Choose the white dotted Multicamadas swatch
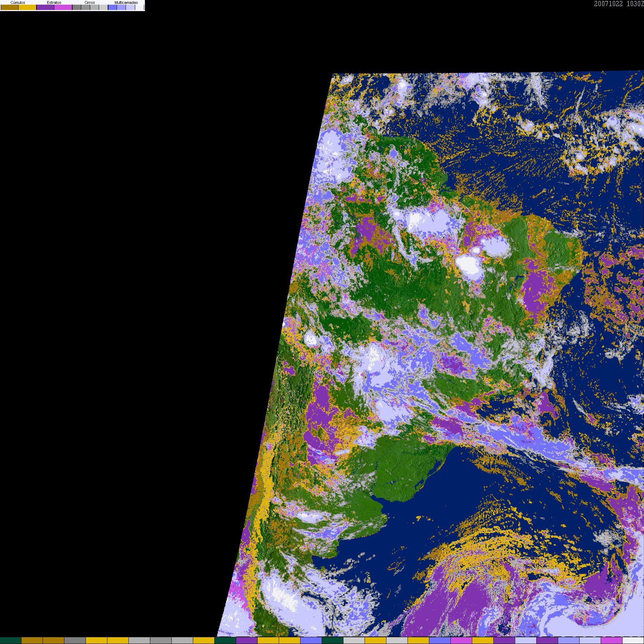Image resolution: width=644 pixels, height=644 pixels. pyautogui.click(x=139, y=7)
